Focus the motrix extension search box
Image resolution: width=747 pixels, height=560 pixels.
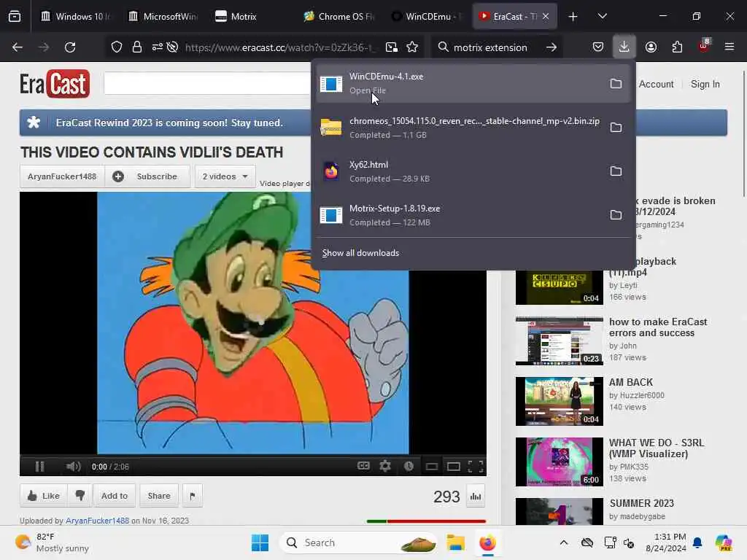click(x=489, y=47)
